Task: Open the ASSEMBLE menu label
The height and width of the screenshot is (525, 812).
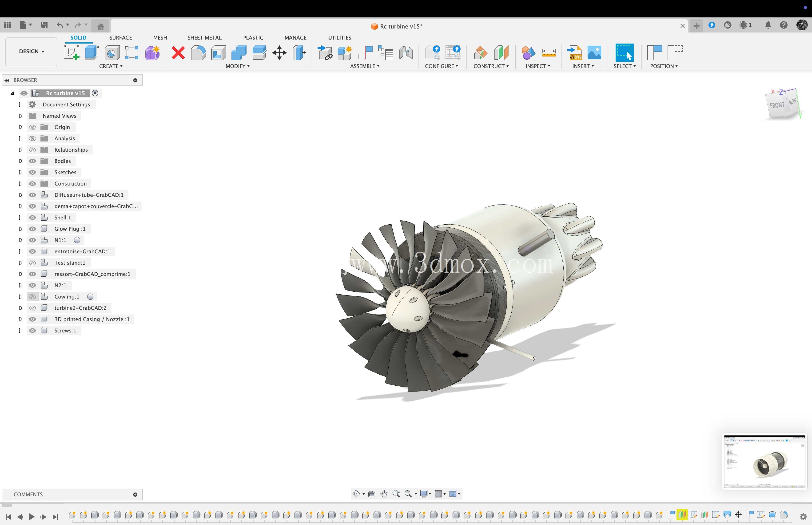Action: tap(365, 66)
